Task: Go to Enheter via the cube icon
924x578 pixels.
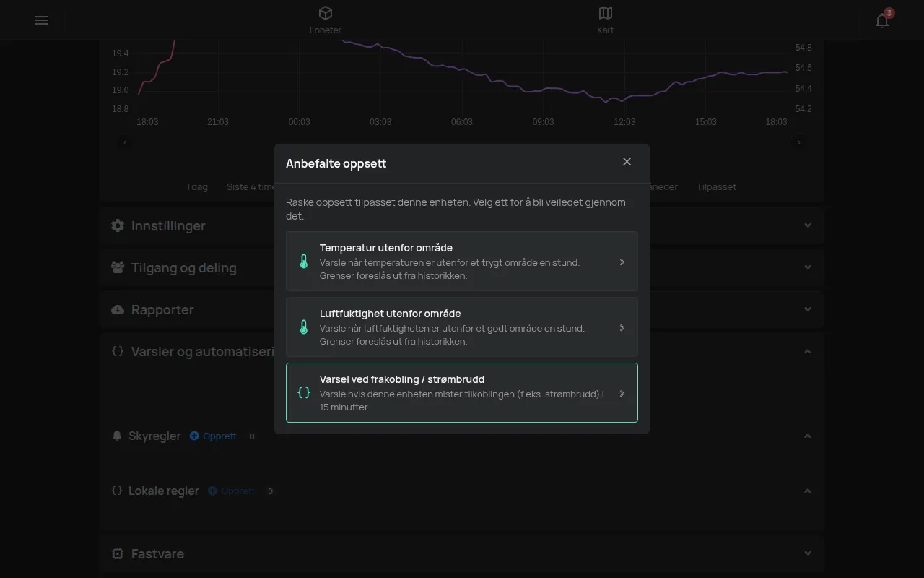Action: point(326,13)
